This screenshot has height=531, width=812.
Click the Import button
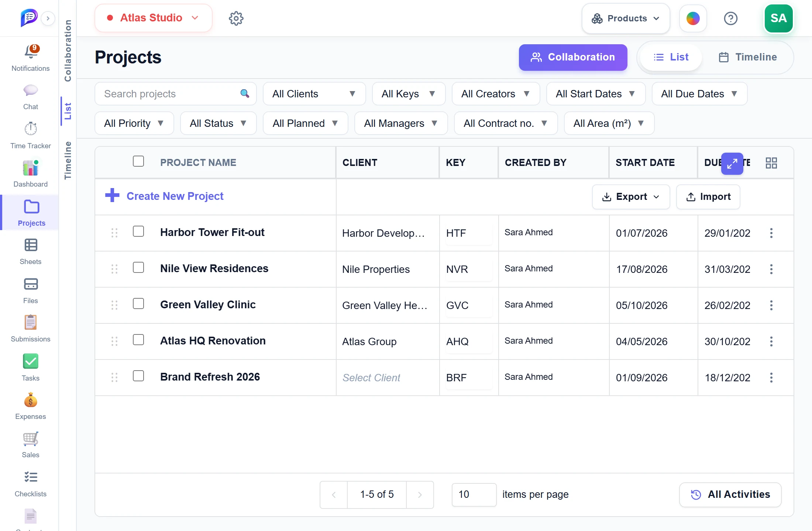[x=708, y=197]
